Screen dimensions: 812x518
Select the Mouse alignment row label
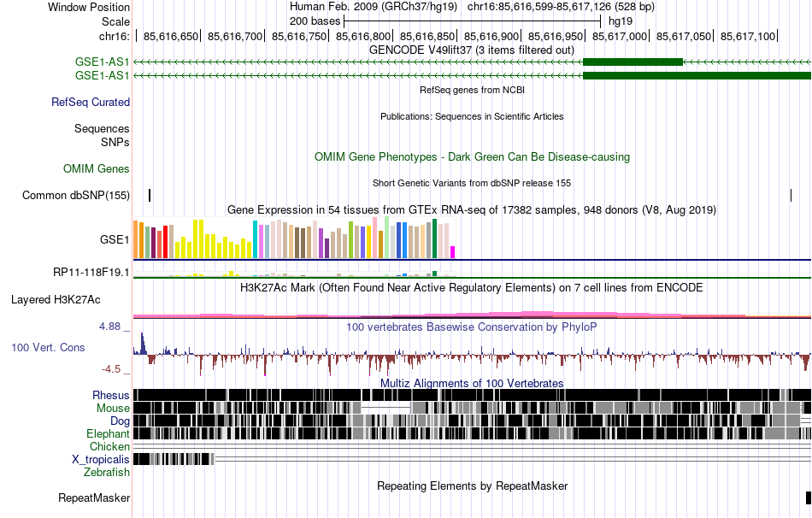(x=113, y=409)
